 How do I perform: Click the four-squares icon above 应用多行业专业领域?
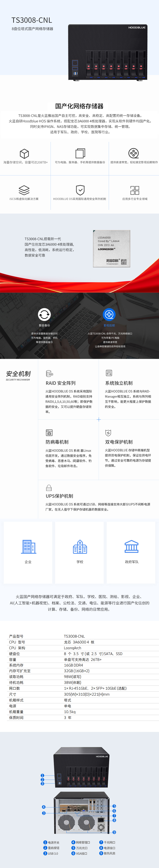(135, 190)
